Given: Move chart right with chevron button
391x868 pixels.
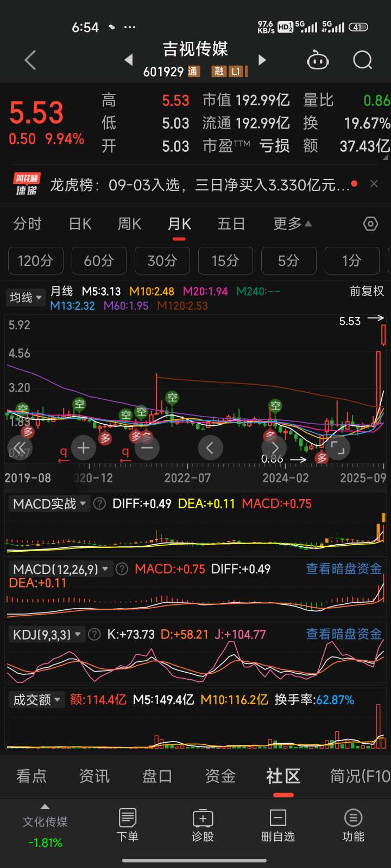Looking at the screenshot, I should click(274, 448).
